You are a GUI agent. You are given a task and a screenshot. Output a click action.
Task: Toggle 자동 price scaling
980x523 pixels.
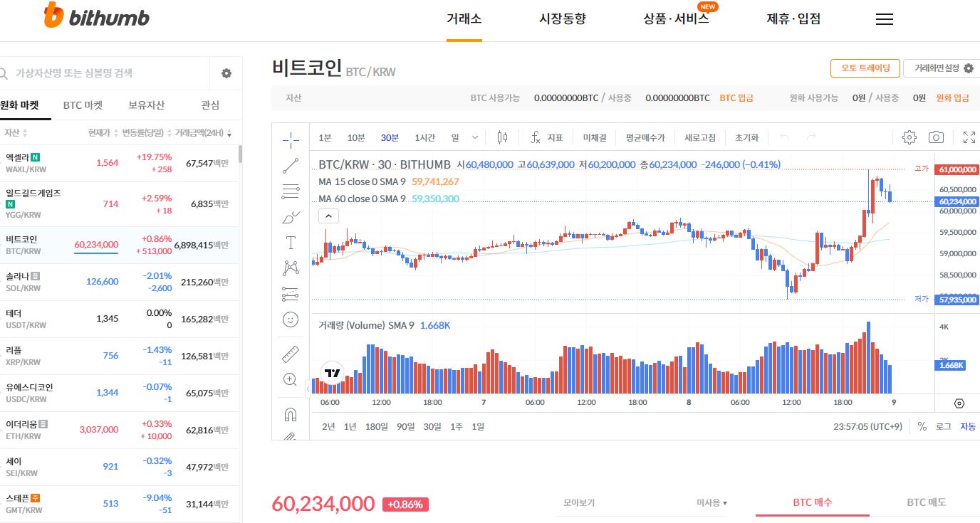pos(966,426)
